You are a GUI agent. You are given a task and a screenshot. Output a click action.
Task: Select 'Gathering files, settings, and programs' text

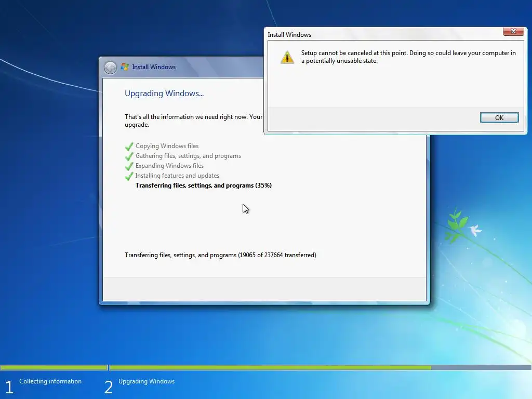click(x=188, y=156)
